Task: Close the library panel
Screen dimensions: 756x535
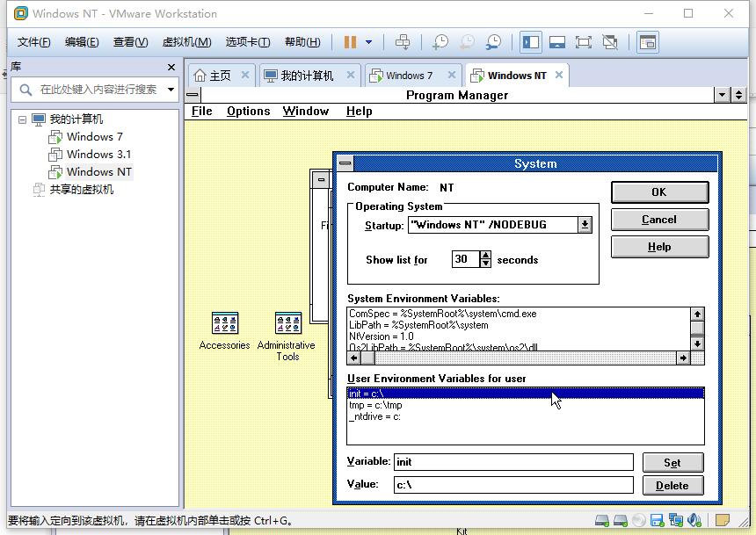Action: 171,67
